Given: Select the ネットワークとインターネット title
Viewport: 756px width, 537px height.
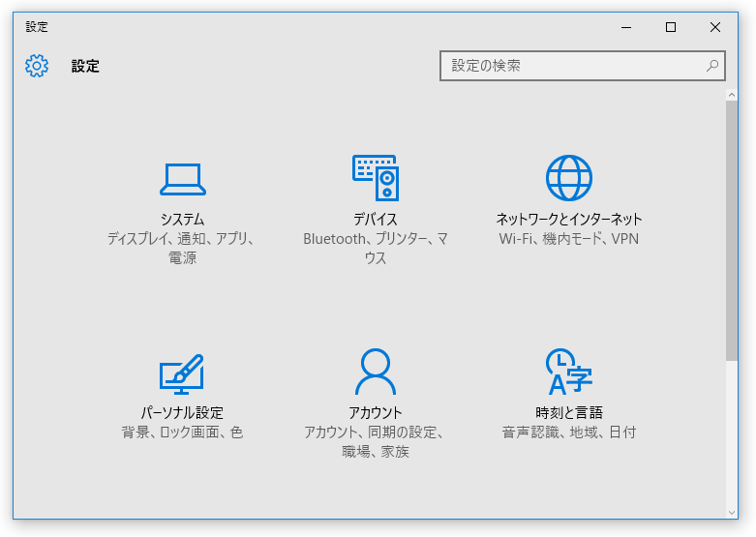Looking at the screenshot, I should tap(569, 220).
